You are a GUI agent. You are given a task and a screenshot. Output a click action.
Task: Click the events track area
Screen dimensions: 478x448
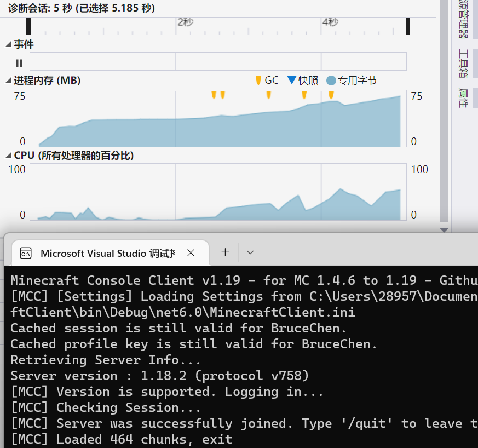[218, 61]
